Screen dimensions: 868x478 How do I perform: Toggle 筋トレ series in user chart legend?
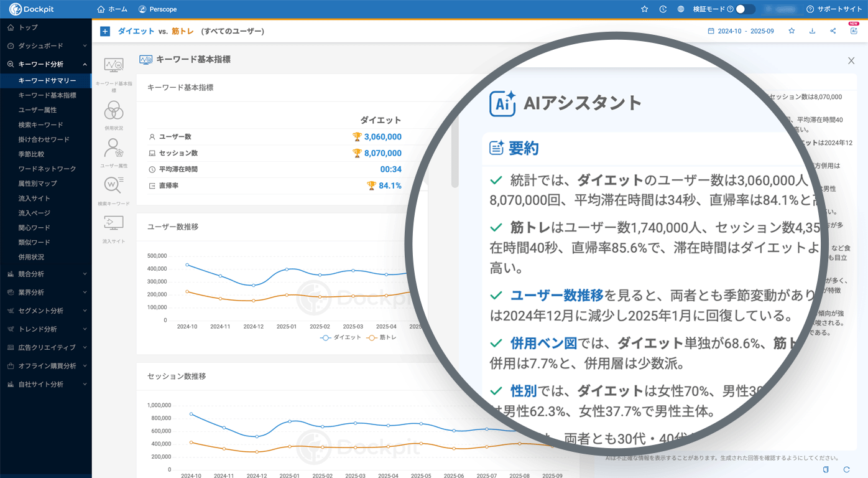point(381,337)
